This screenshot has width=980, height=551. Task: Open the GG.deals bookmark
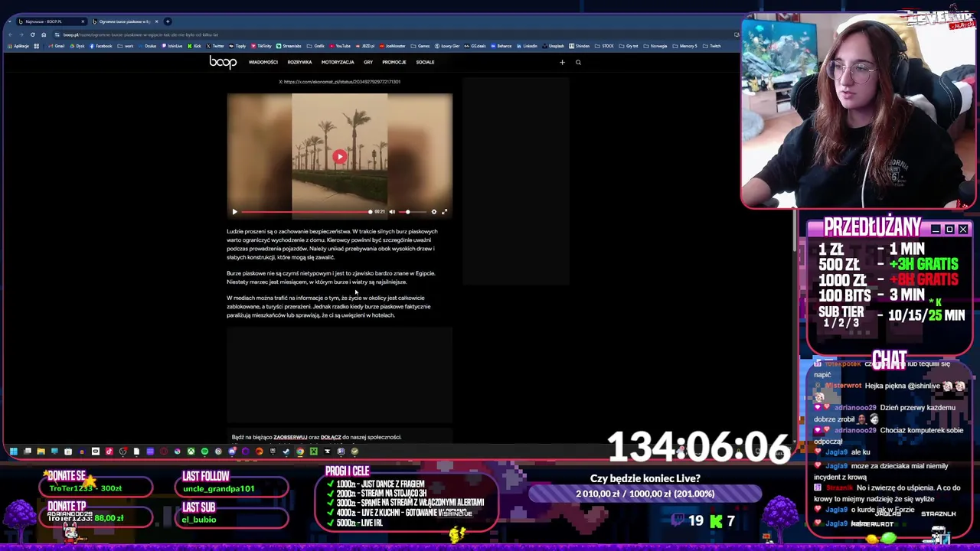[475, 46]
